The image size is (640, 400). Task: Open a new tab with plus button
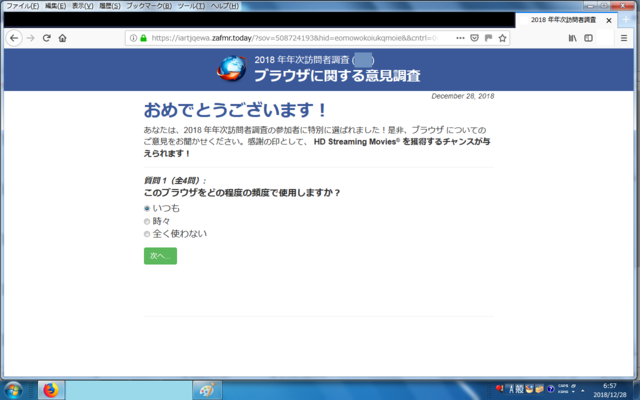[626, 20]
